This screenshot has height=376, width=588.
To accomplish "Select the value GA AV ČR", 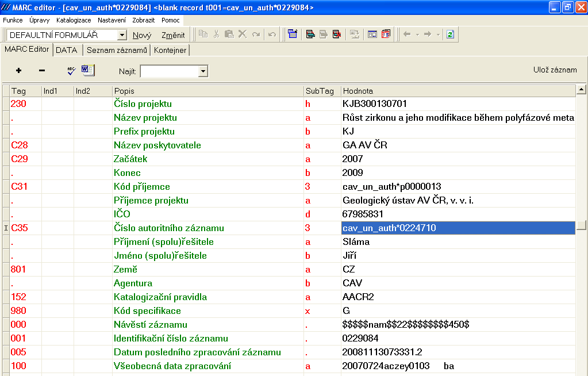I will [x=458, y=145].
